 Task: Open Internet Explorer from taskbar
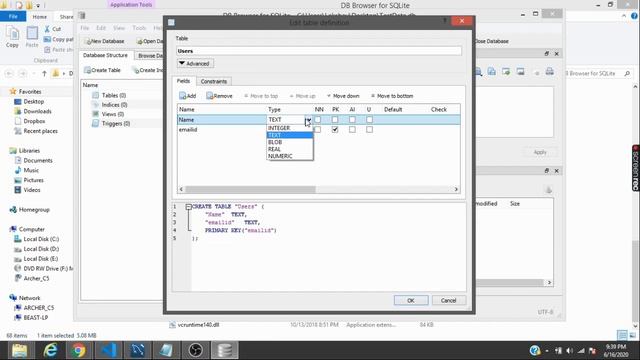pyautogui.click(x=50, y=350)
